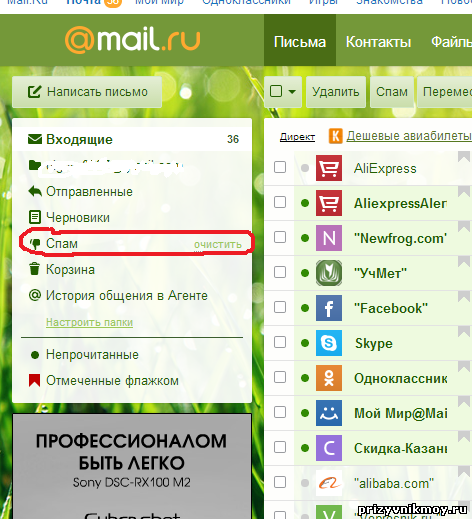
Task: Expand the select-all dropdown arrow
Action: (292, 92)
